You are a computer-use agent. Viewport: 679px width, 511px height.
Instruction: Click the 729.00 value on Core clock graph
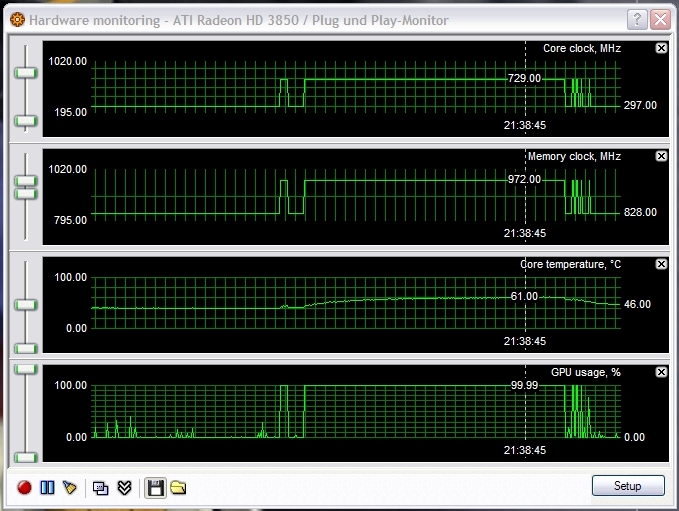(524, 78)
